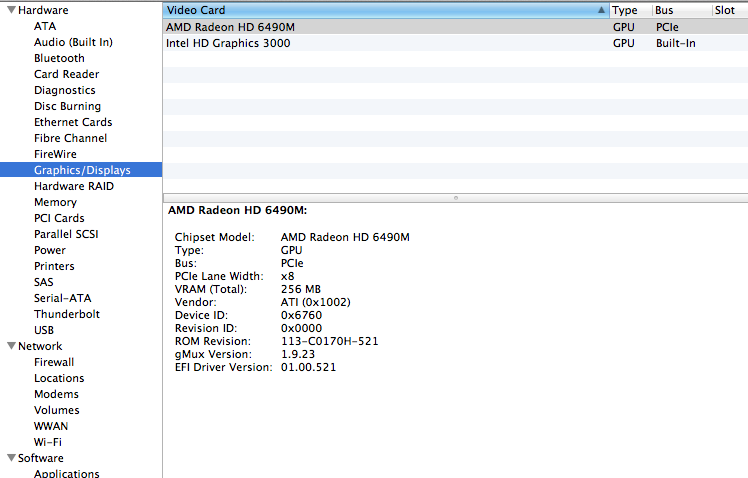Open the Thunderbolt entry

(67, 314)
